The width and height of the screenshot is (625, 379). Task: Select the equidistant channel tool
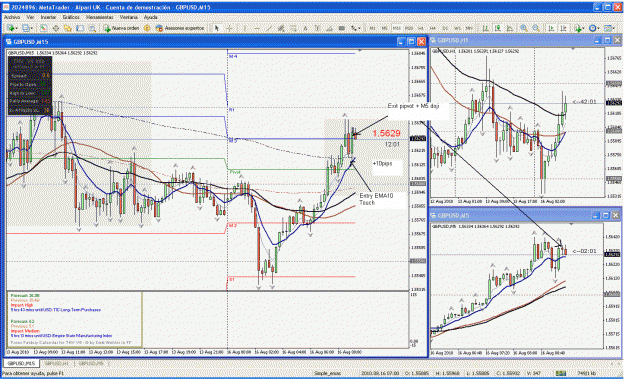[281, 28]
